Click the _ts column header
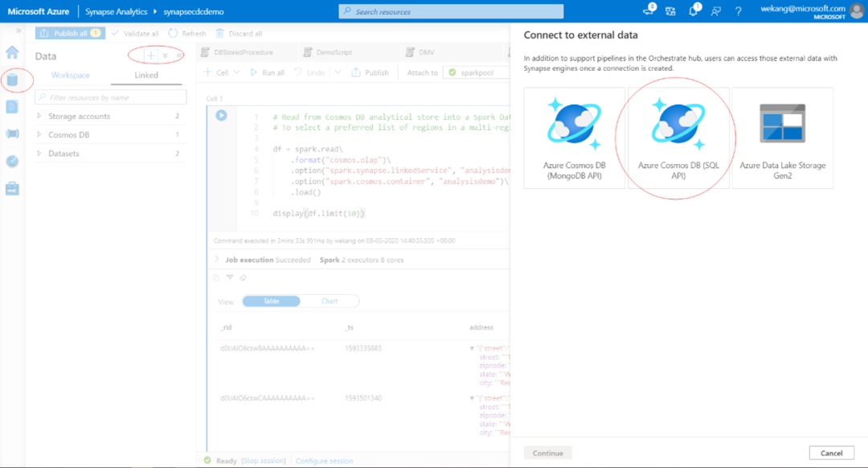The height and width of the screenshot is (468, 868). point(349,327)
